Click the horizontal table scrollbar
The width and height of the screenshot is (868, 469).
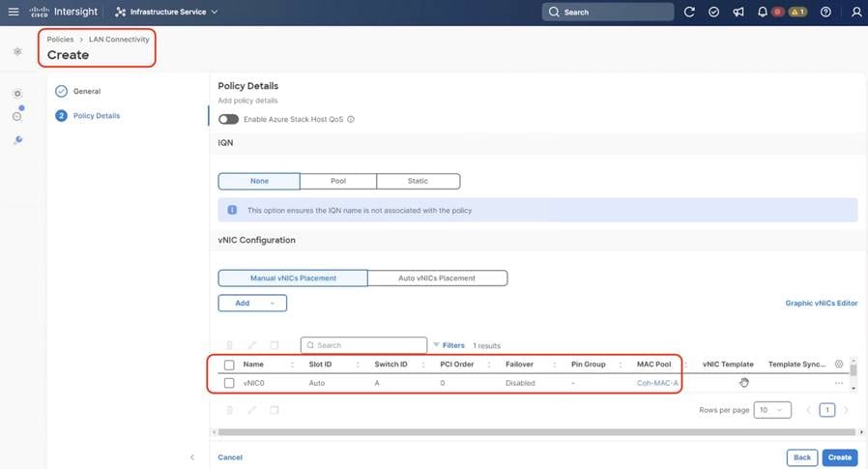tap(536, 432)
